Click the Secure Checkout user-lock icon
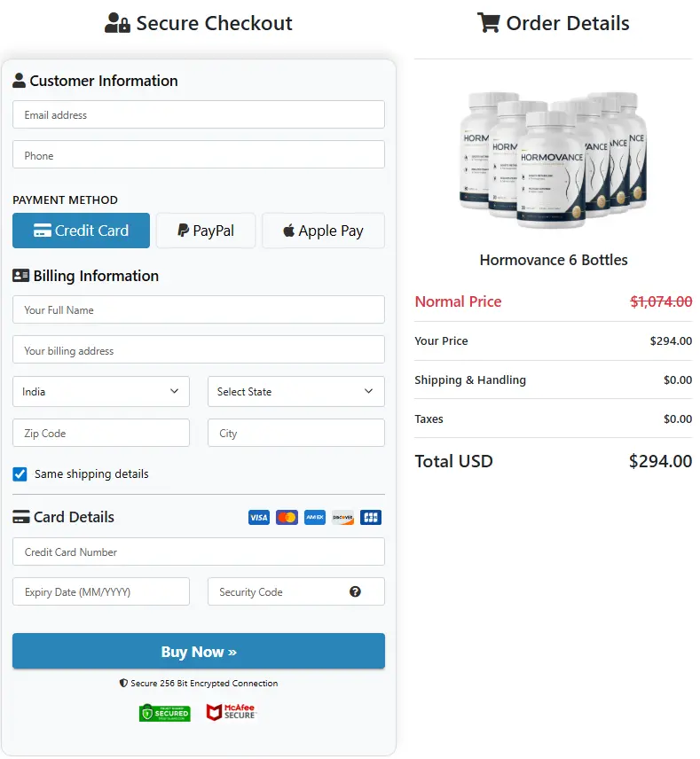700x759 pixels. tap(117, 23)
